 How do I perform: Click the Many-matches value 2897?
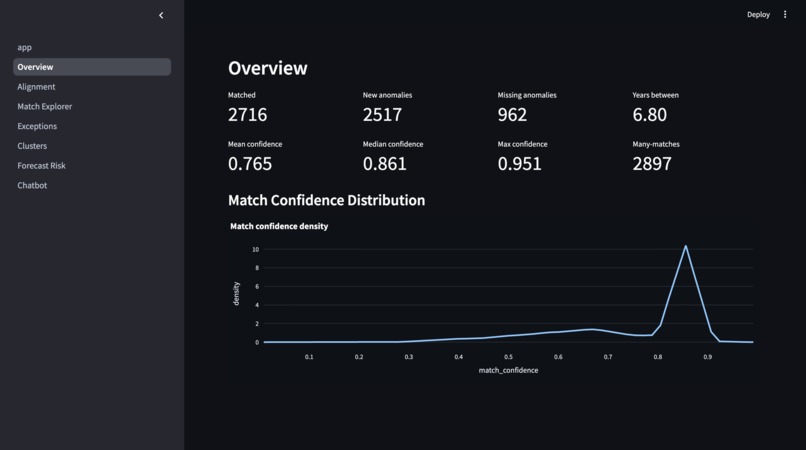click(652, 164)
